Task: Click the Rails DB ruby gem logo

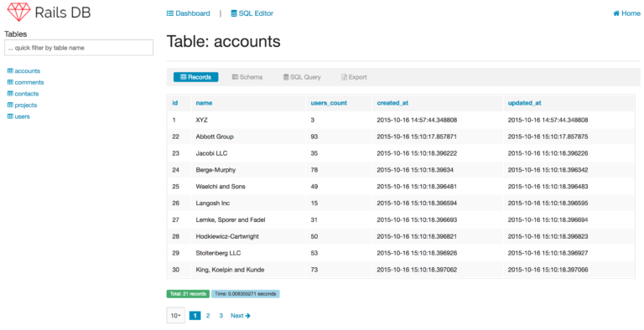Action: (19, 12)
